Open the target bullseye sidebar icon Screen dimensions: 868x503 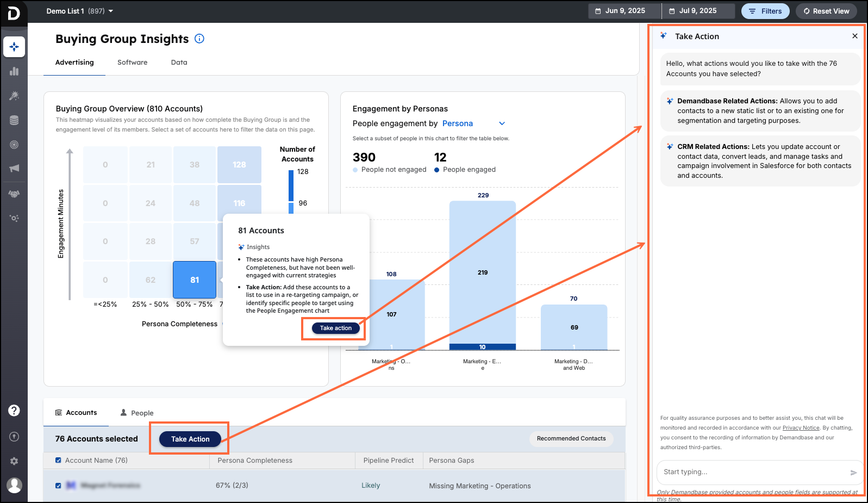(14, 145)
